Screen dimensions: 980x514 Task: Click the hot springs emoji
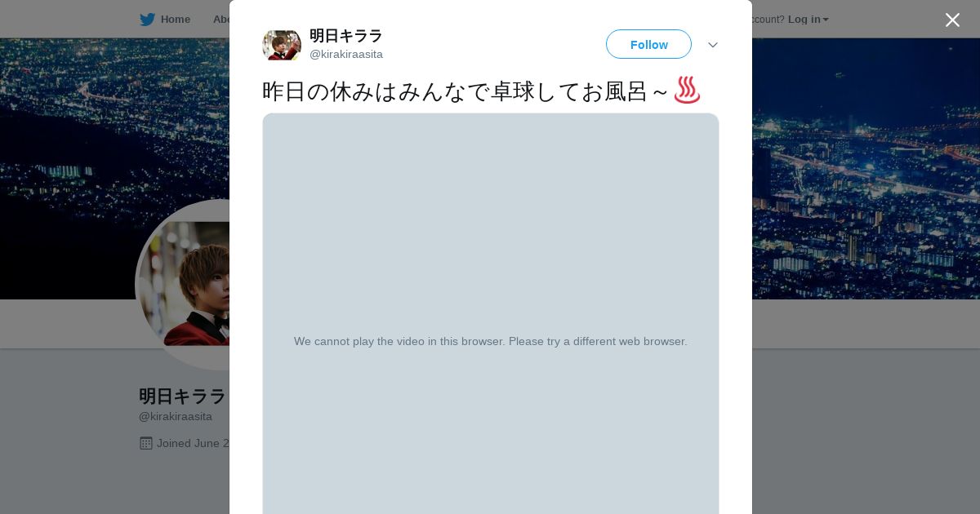687,91
